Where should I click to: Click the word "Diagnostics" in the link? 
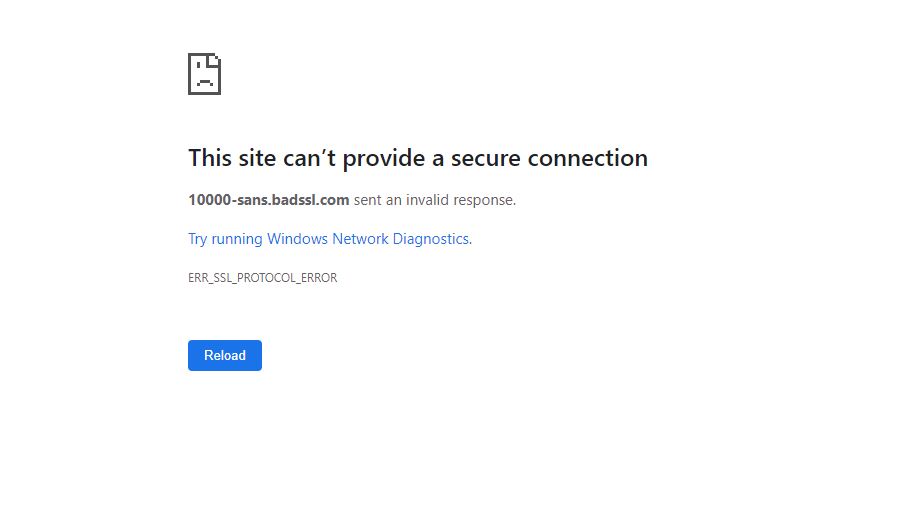[431, 239]
